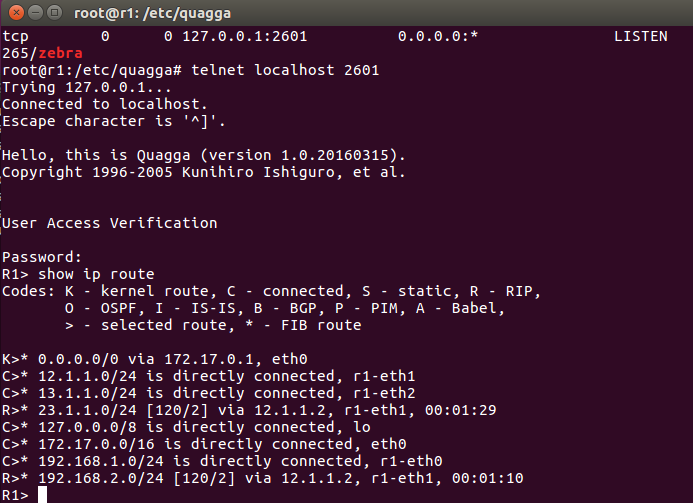Screen dimensions: 693x503
Task: Click the cursor at the final R1> prompt
Action: tap(42, 495)
